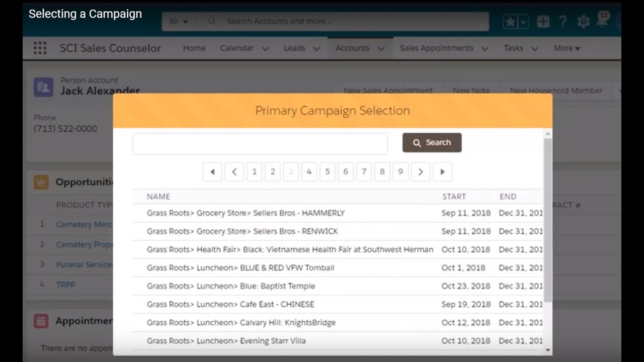Go to campaign page 2
This screenshot has height=362, width=644.
click(x=273, y=172)
